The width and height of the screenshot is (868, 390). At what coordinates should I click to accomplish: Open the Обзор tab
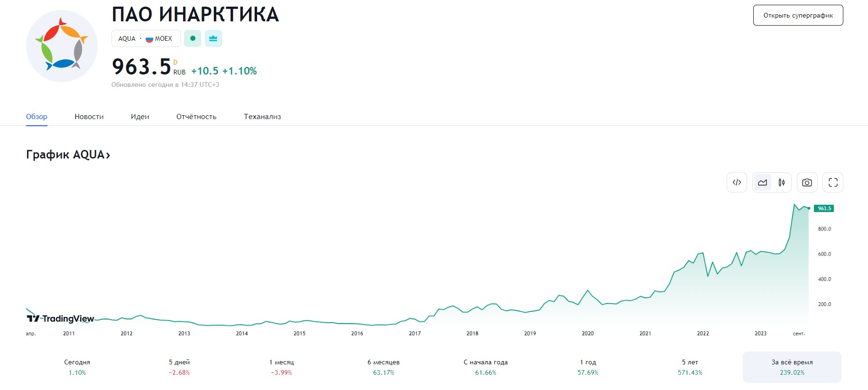[x=37, y=117]
